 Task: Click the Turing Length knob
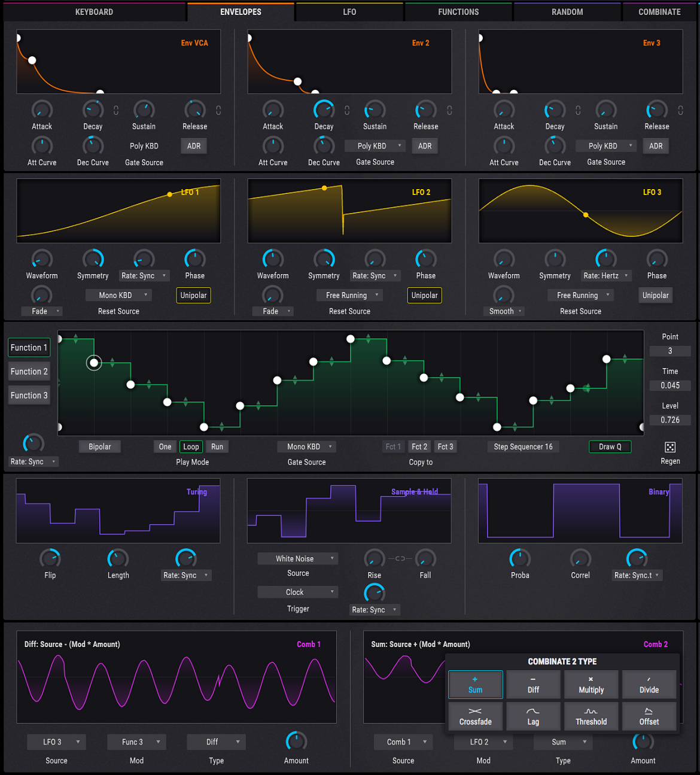(118, 559)
